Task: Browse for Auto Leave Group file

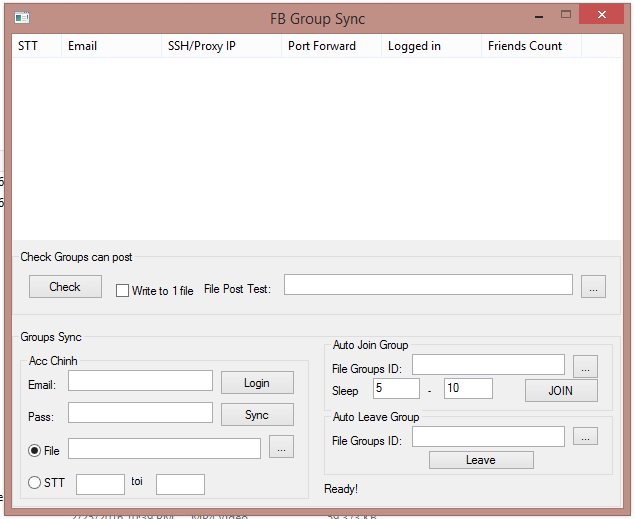Action: pos(586,437)
